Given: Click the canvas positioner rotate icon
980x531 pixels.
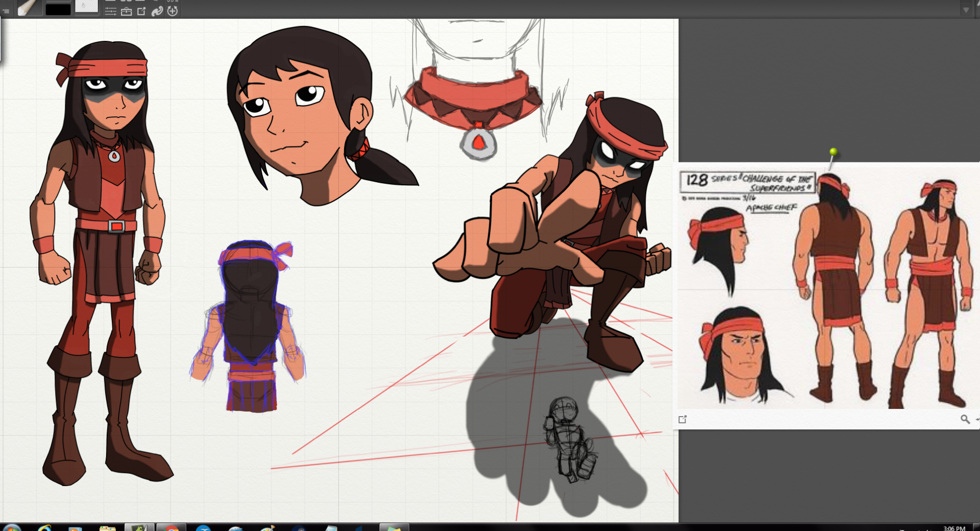Looking at the screenshot, I should click(x=173, y=11).
